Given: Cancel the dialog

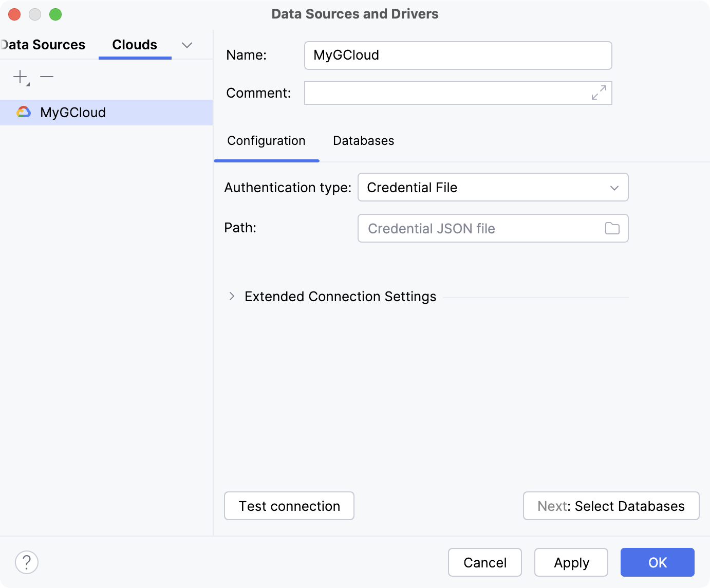Looking at the screenshot, I should (x=484, y=562).
